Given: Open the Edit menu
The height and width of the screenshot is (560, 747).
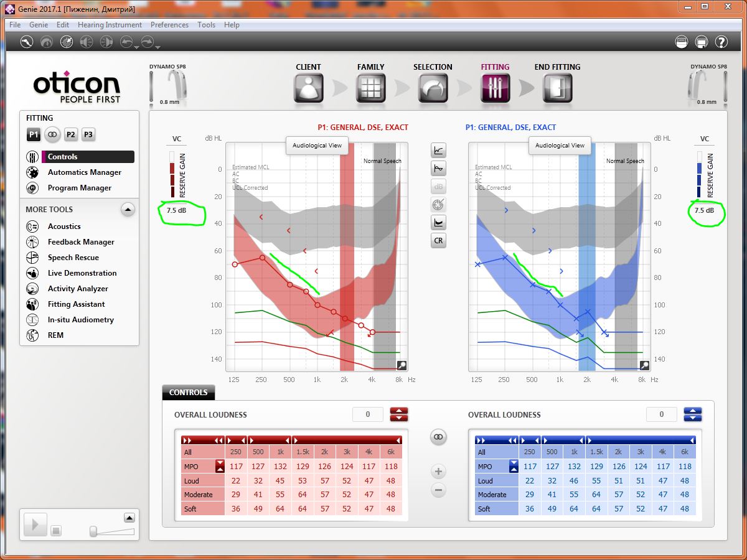Looking at the screenshot, I should (x=63, y=25).
